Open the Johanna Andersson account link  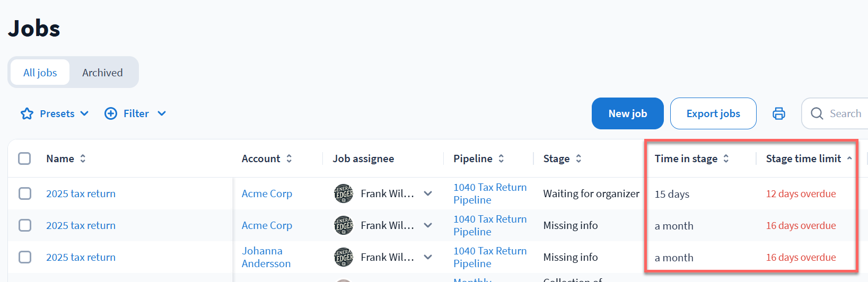266,257
